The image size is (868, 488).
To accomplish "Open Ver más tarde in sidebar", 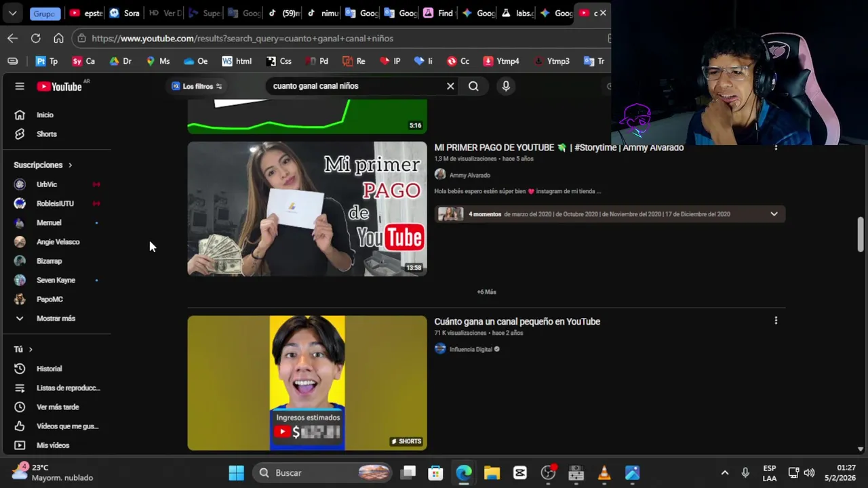I will click(57, 407).
